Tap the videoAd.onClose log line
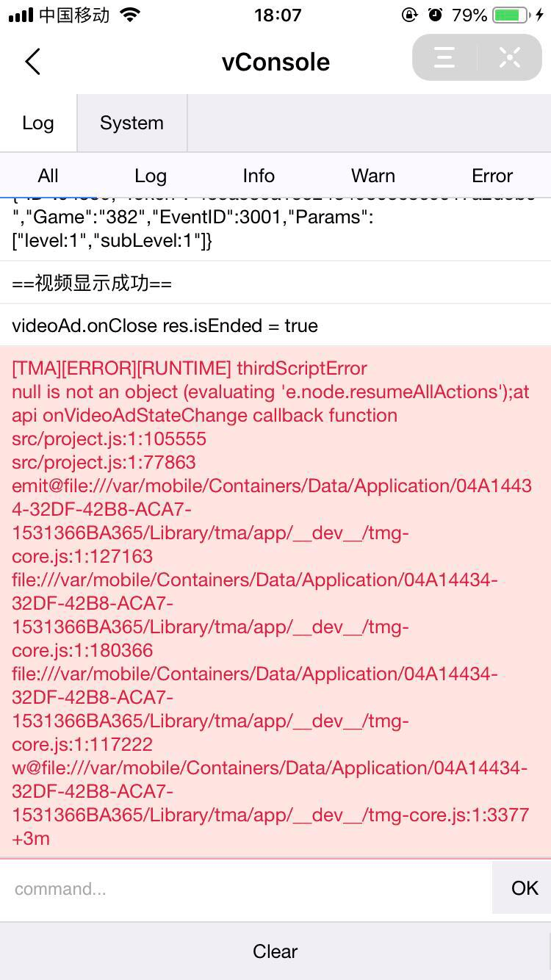551x980 pixels. pos(165,325)
